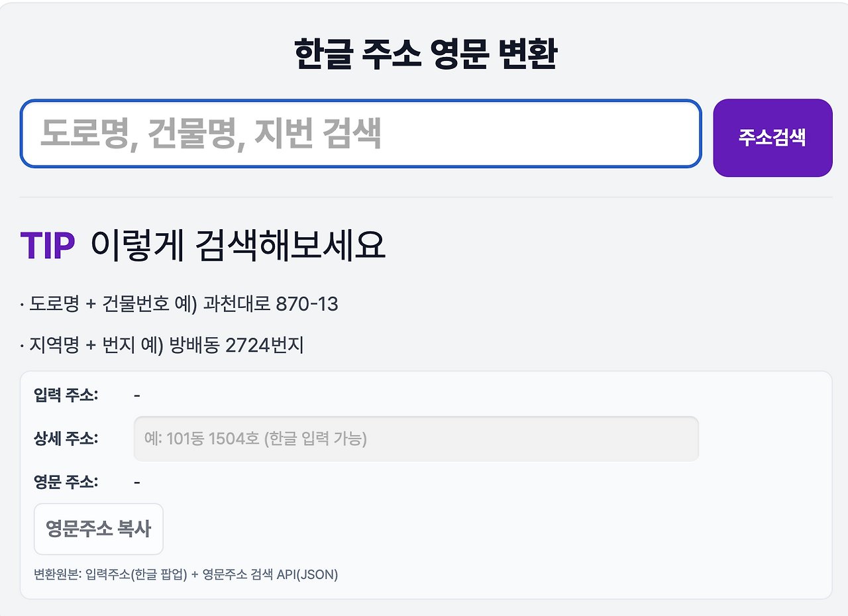Viewport: 848px width, 616px height.
Task: Click the 변환원본 footer note
Action: tap(186, 574)
